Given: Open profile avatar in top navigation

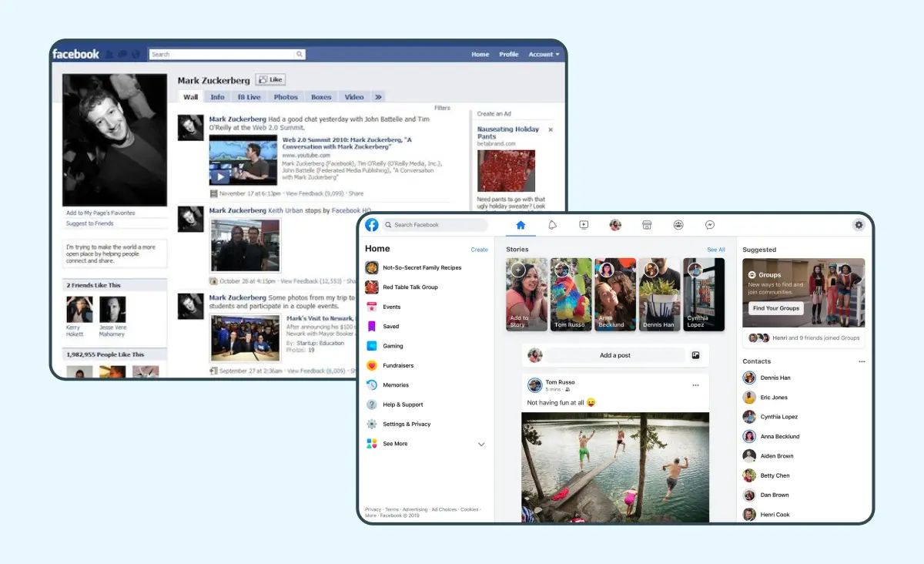Looking at the screenshot, I should coord(615,225).
